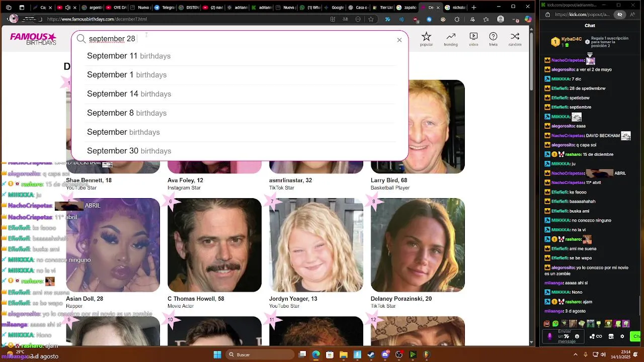This screenshot has height=362, width=644.
Task: Open Asian Doll's profile photo
Action: point(113,245)
